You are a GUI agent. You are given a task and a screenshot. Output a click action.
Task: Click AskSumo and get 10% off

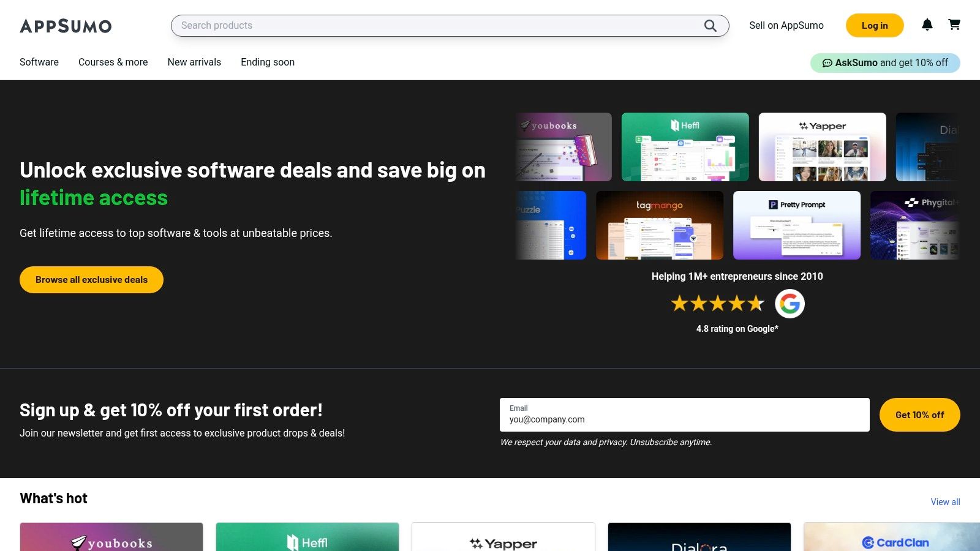[885, 62]
